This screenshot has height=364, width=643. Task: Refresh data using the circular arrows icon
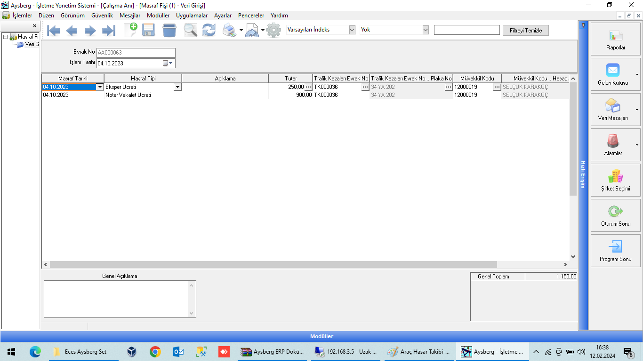click(209, 31)
